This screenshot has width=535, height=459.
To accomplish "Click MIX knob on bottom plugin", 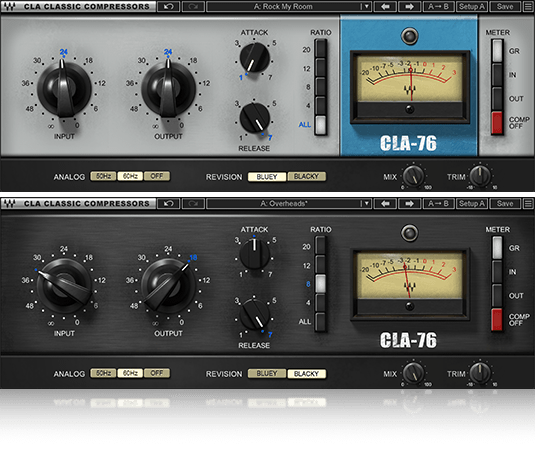I will 414,373.
